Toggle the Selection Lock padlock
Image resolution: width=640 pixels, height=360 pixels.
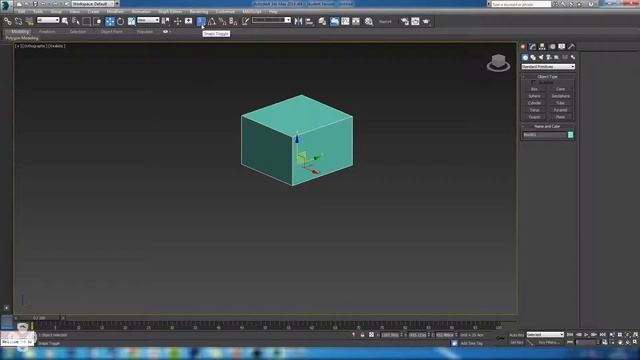[x=362, y=335]
